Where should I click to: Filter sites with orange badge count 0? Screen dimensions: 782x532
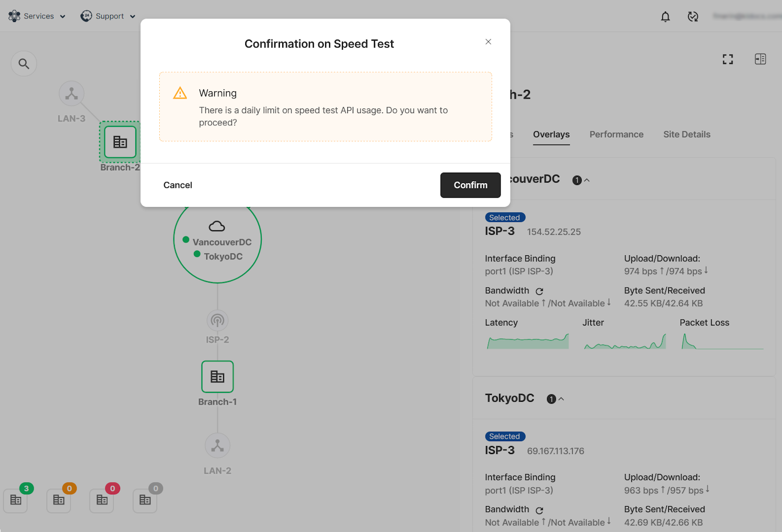59,500
